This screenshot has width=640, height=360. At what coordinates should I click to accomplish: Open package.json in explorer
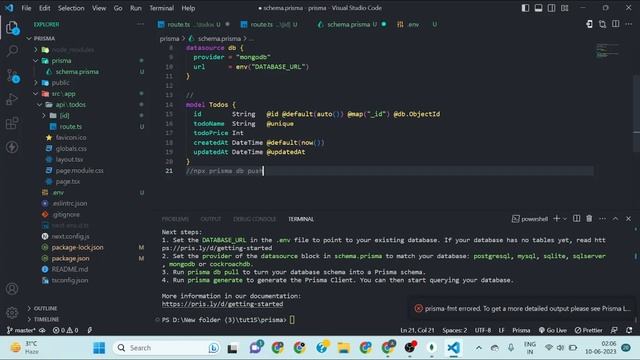(70, 258)
